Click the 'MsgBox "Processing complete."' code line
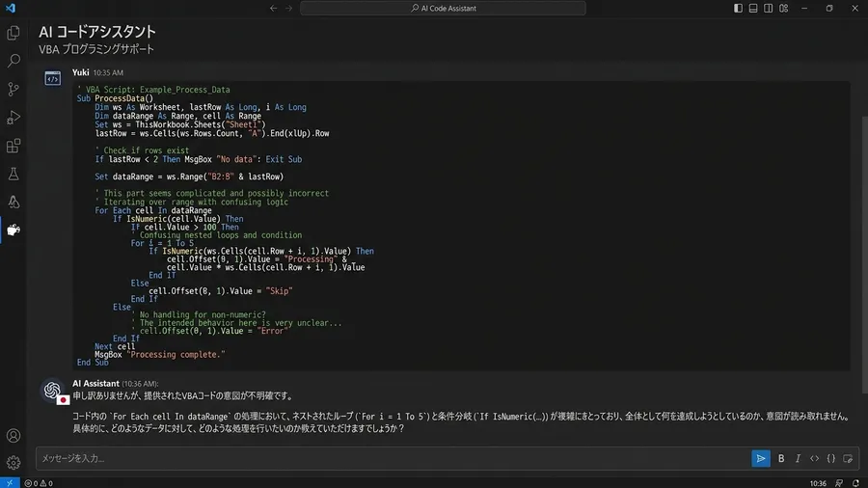 (159, 354)
